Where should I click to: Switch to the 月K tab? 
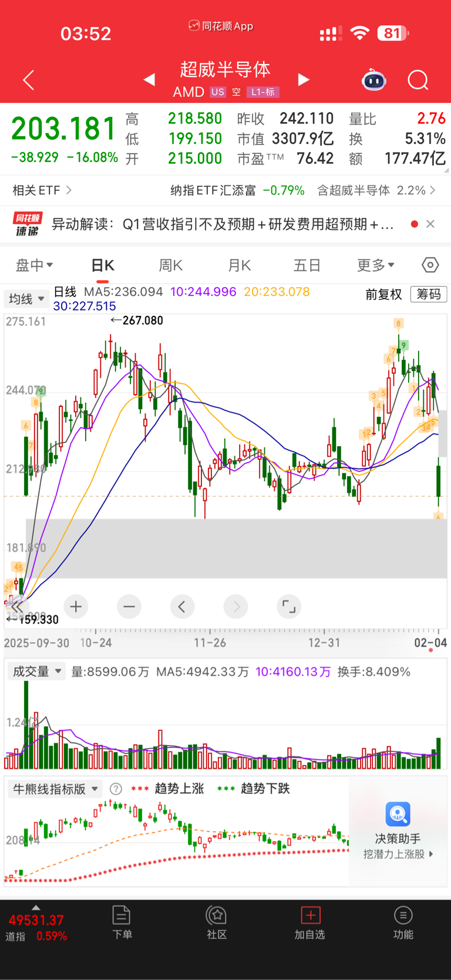click(x=239, y=265)
